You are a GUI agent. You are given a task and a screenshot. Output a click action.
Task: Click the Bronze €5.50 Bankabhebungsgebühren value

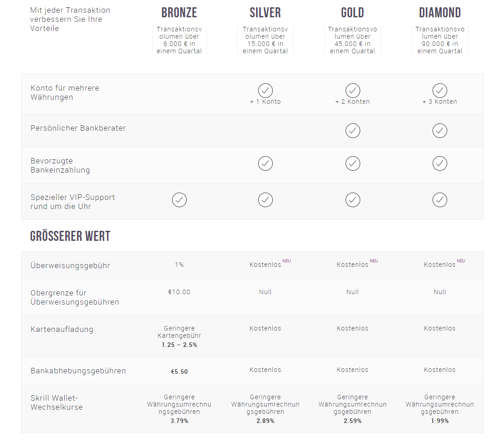(179, 372)
